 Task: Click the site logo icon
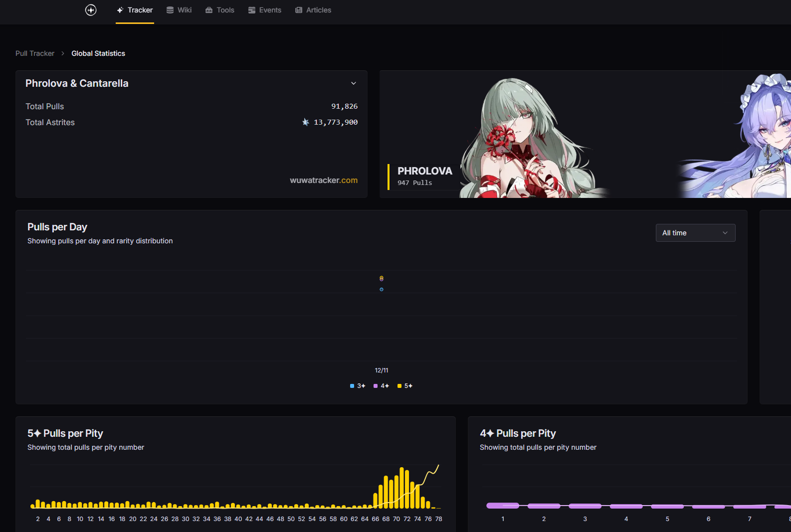point(91,10)
